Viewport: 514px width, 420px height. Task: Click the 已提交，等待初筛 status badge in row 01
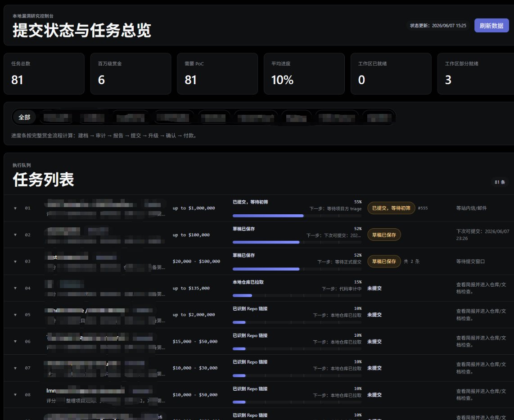tap(391, 208)
